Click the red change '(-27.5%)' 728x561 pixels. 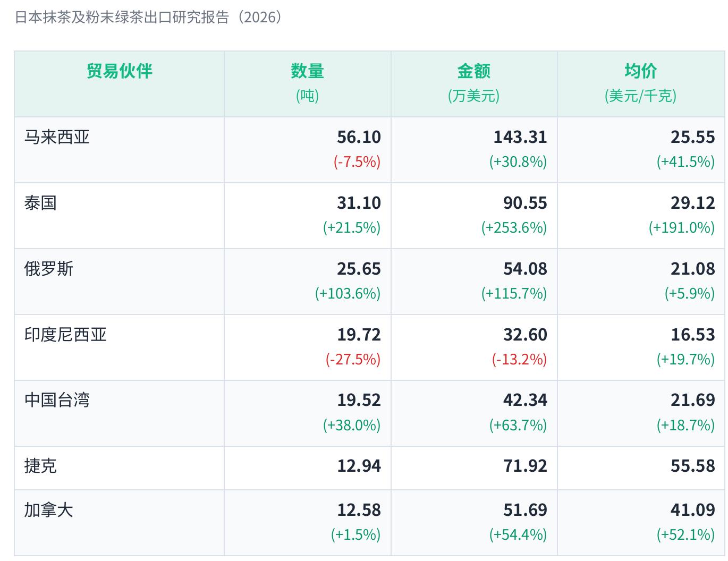pyautogui.click(x=353, y=359)
